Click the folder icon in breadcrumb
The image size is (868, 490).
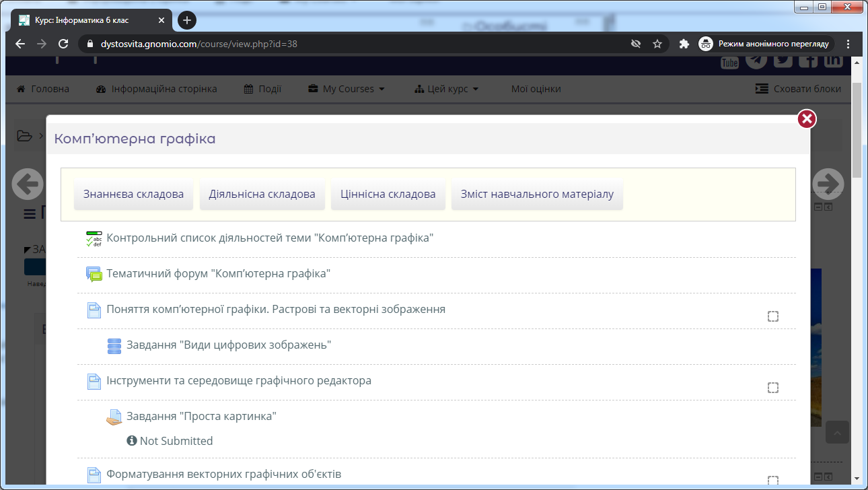tap(25, 136)
